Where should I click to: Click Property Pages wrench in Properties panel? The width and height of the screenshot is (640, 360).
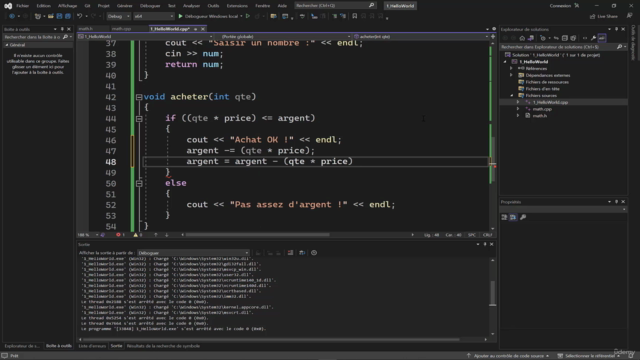(523, 217)
